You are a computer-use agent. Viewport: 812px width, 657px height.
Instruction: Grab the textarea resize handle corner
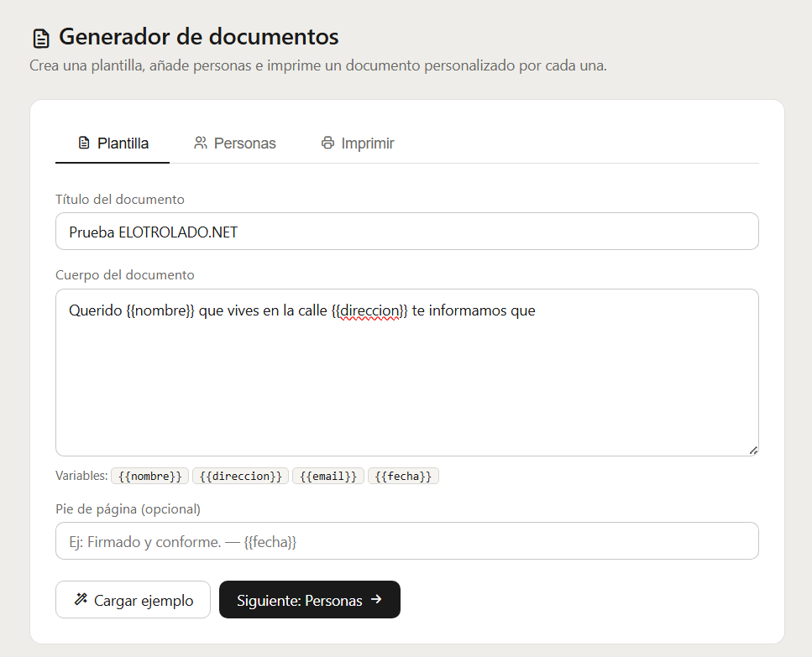[x=753, y=451]
